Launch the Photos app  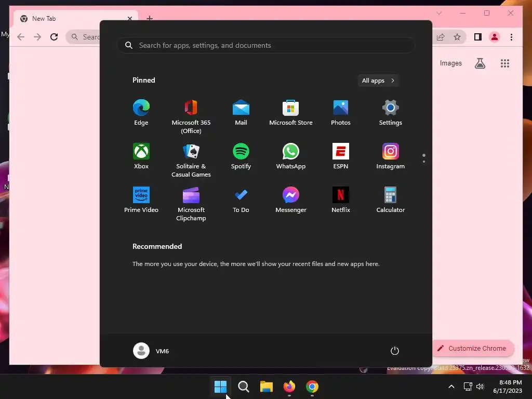click(x=341, y=113)
